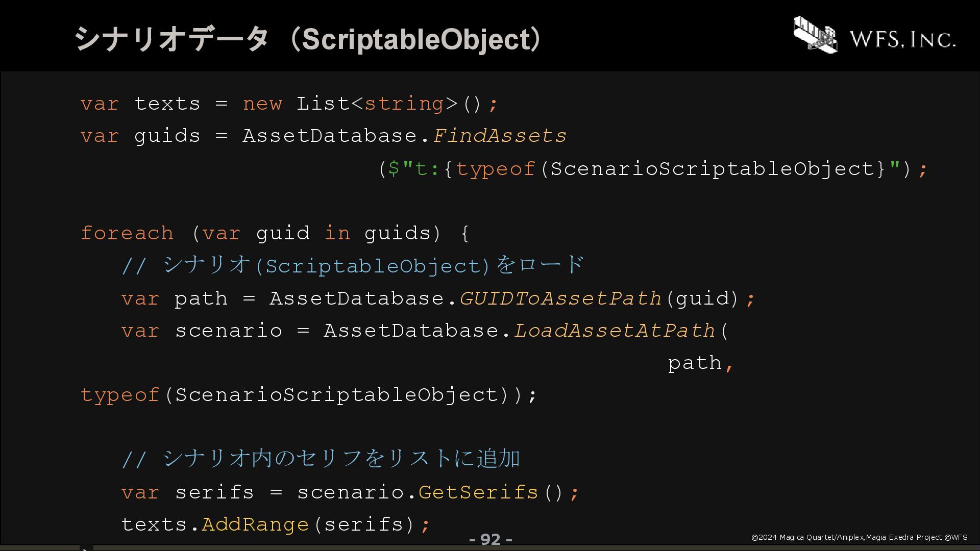Viewport: 980px width, 551px height.
Task: Click the comment '// シナリオ(ScriptableObject)をロード'
Action: (353, 265)
